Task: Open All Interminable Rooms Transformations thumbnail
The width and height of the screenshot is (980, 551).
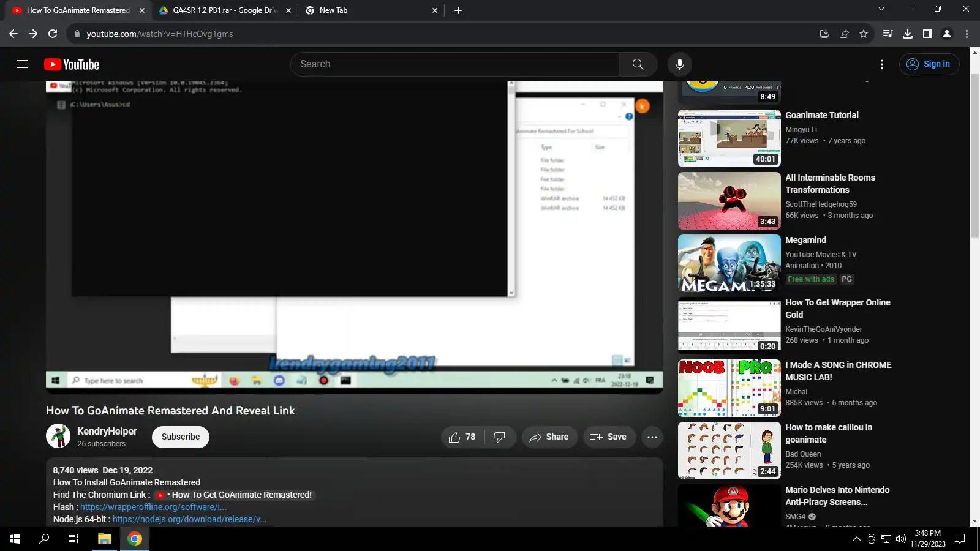Action: pos(729,201)
